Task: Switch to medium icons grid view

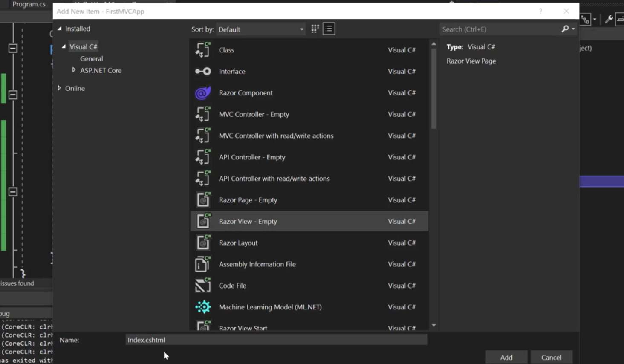Action: tap(315, 29)
